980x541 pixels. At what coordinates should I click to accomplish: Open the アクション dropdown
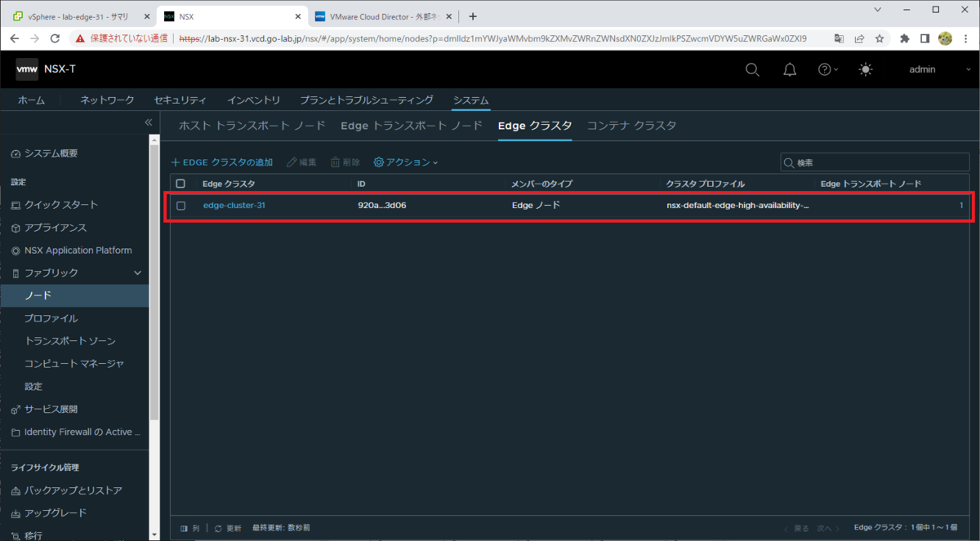pos(406,162)
